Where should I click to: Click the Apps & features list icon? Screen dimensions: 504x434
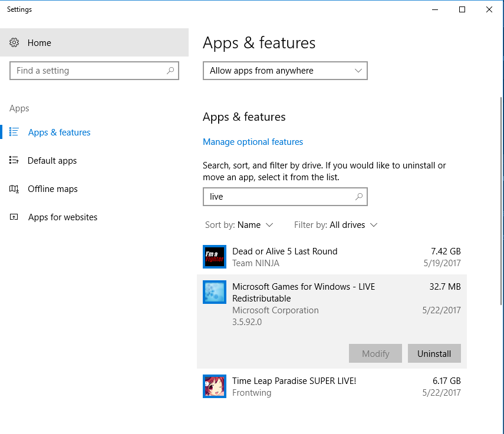15,132
